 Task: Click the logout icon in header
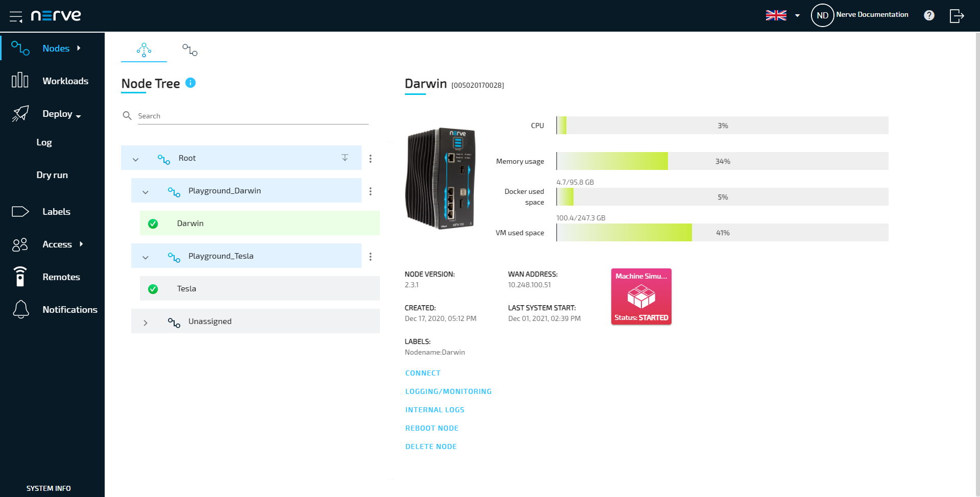[x=957, y=16]
